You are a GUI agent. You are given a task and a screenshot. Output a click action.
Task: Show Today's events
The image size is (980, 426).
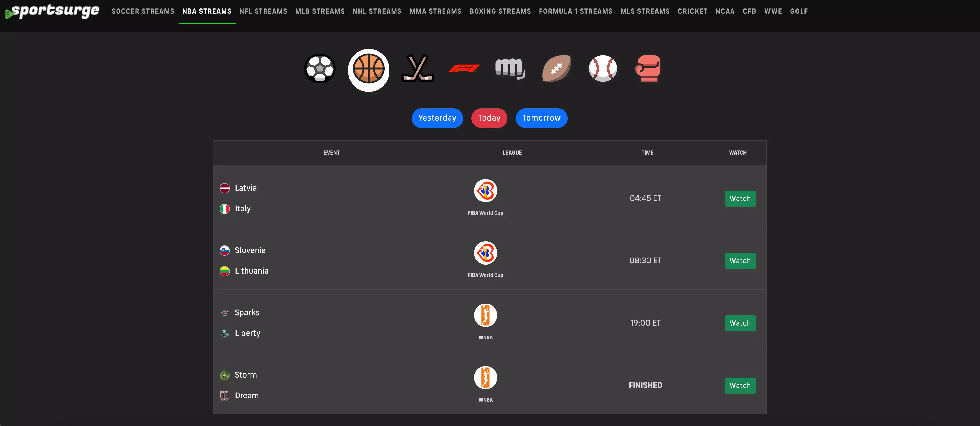pyautogui.click(x=489, y=118)
